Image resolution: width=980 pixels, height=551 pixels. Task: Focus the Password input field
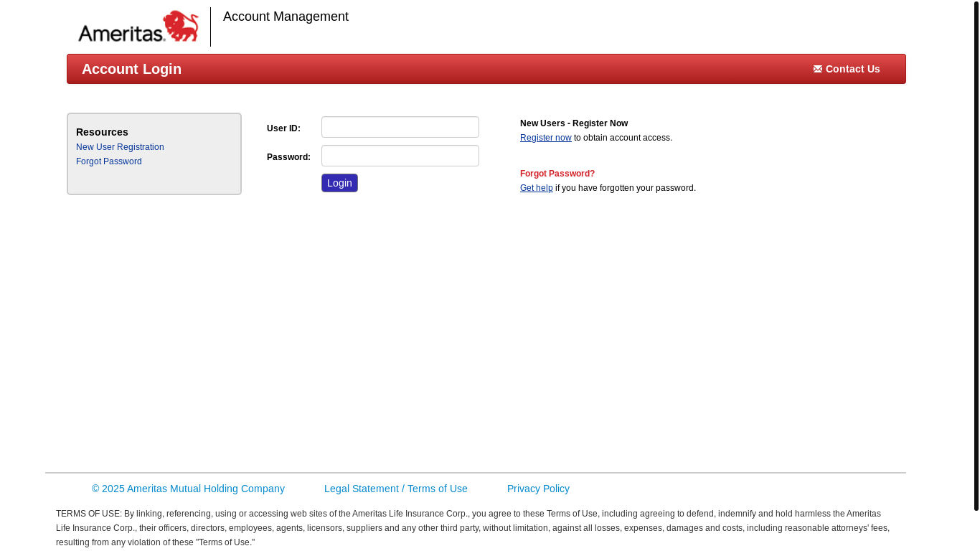tap(400, 156)
